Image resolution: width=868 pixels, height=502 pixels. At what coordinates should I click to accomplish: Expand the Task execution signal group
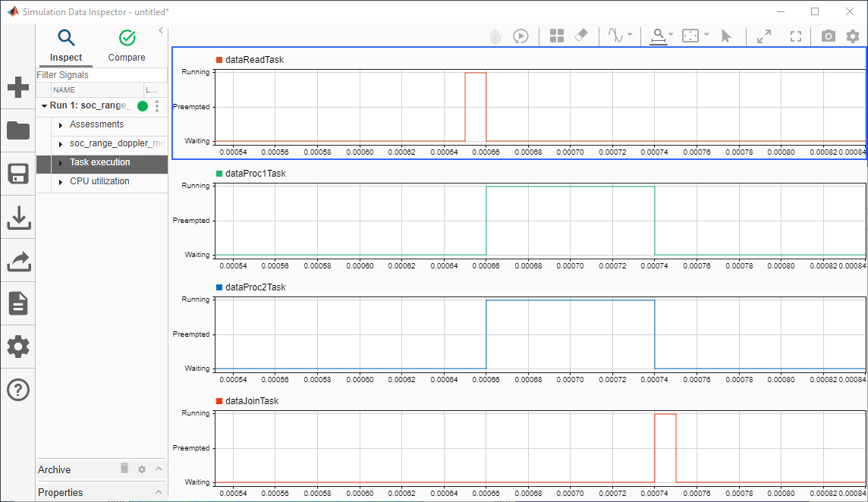[x=61, y=162]
